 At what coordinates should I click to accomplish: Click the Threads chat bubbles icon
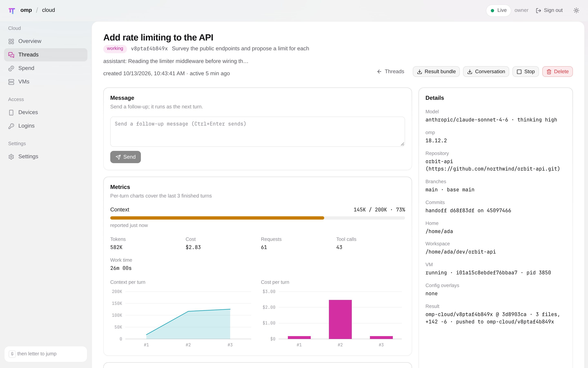click(11, 55)
